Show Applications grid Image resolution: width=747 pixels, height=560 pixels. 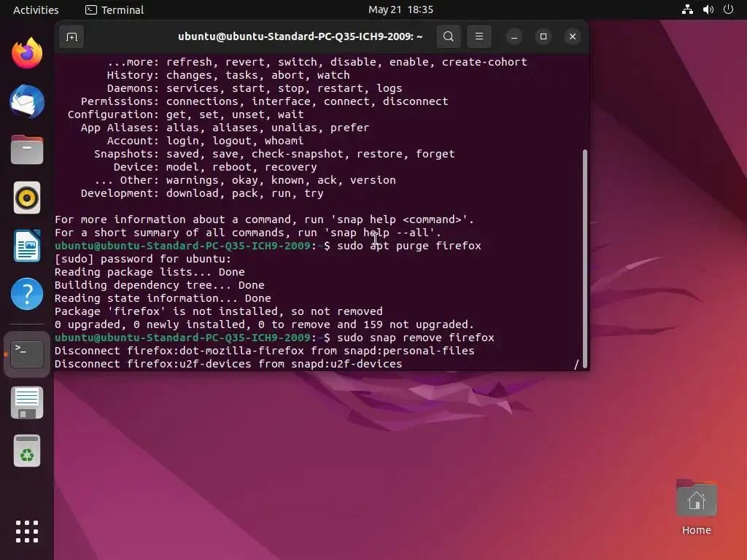pos(27,532)
